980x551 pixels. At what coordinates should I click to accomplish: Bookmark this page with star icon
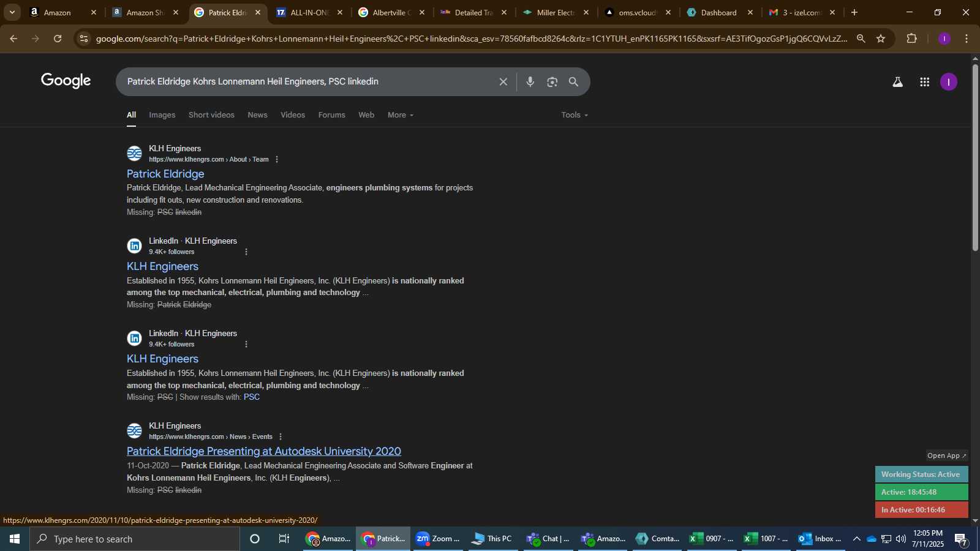[881, 39]
